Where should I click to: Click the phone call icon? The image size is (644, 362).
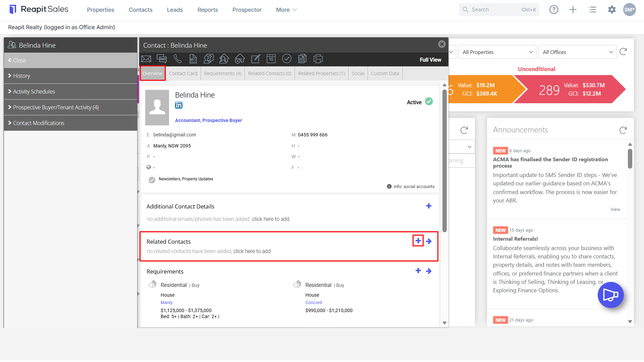point(177,59)
